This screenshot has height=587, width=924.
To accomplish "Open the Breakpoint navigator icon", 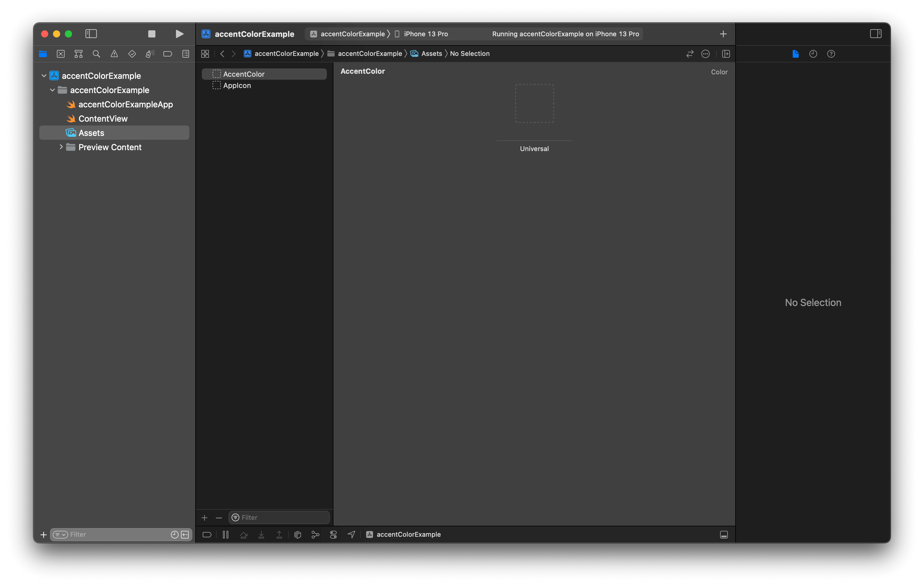I will click(x=168, y=54).
